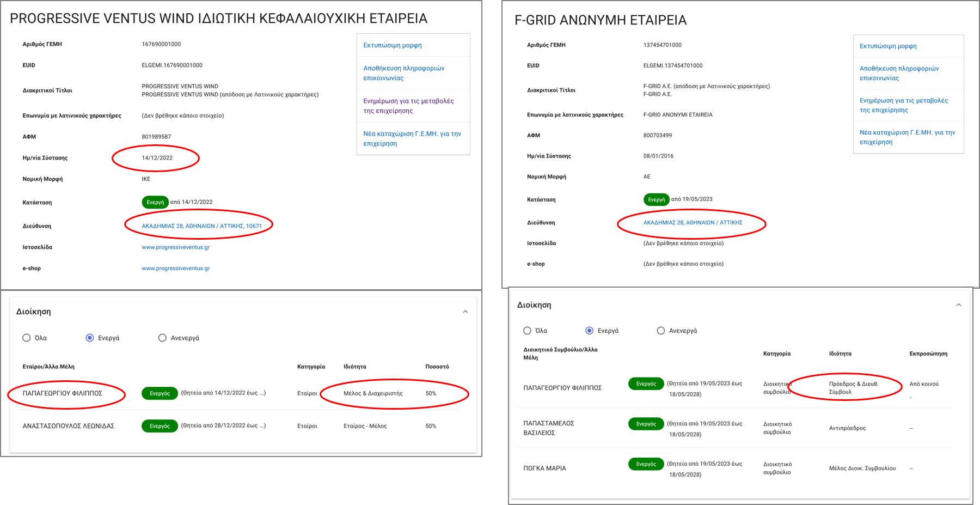Click Γ.Ε.ΜΗ. number 137454701000
Image resolution: width=980 pixels, height=505 pixels.
coord(663,45)
